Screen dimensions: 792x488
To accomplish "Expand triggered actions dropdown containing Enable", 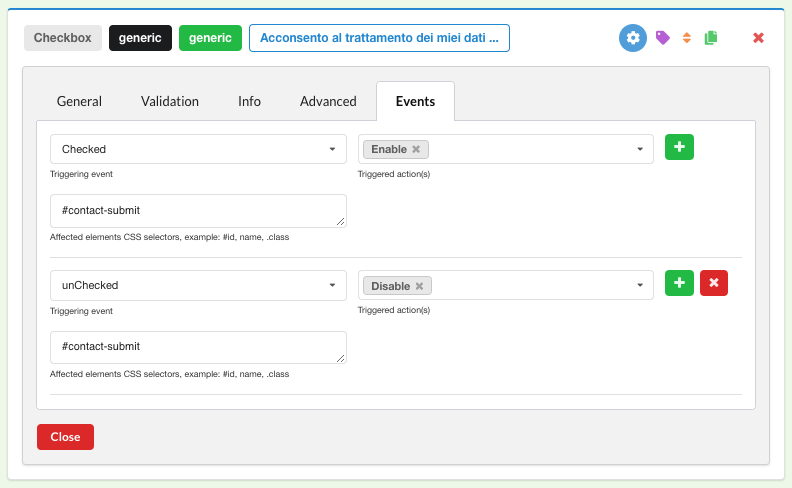I will click(x=639, y=150).
